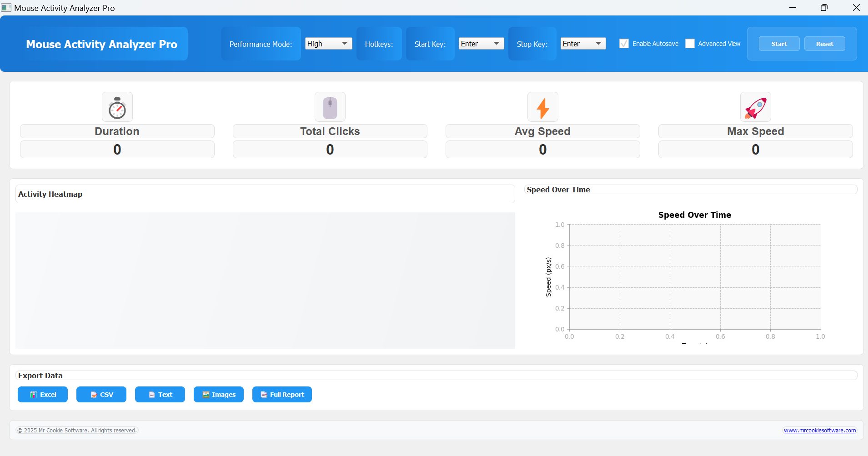Enable Advanced View
Screen dimensions: 868x456
691,43
